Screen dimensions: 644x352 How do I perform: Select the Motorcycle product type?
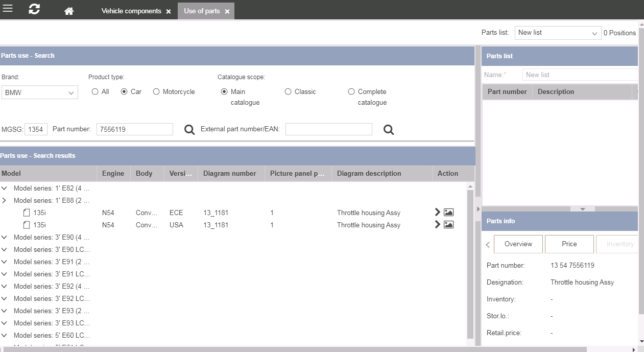(156, 92)
